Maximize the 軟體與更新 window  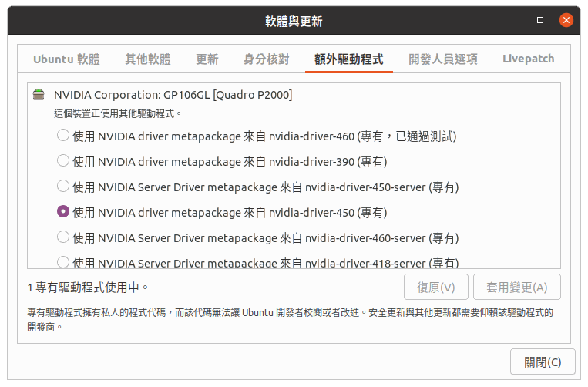point(540,20)
